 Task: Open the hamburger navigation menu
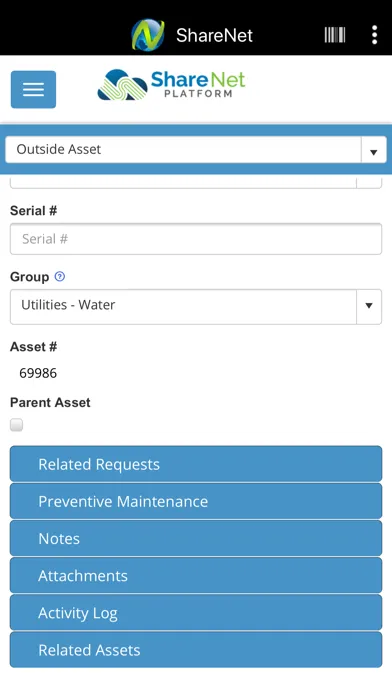33,89
